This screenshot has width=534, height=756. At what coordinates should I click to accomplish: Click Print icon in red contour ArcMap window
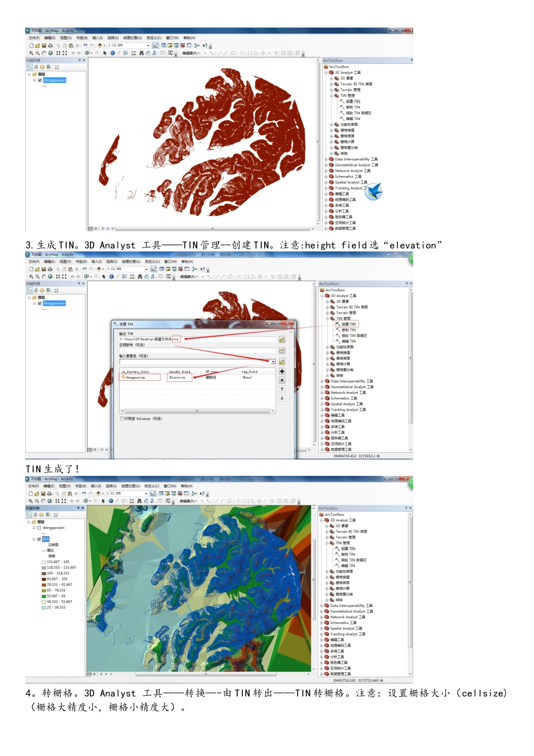pos(50,46)
